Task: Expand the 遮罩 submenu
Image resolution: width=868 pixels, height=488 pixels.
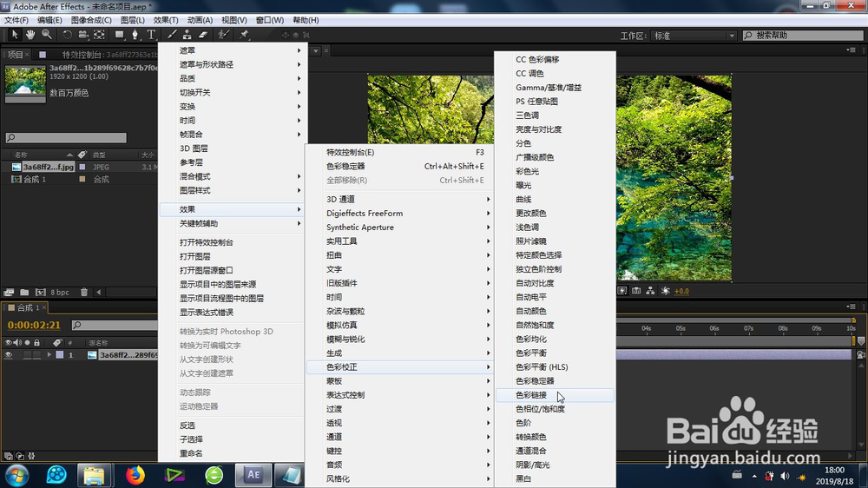Action: 232,50
